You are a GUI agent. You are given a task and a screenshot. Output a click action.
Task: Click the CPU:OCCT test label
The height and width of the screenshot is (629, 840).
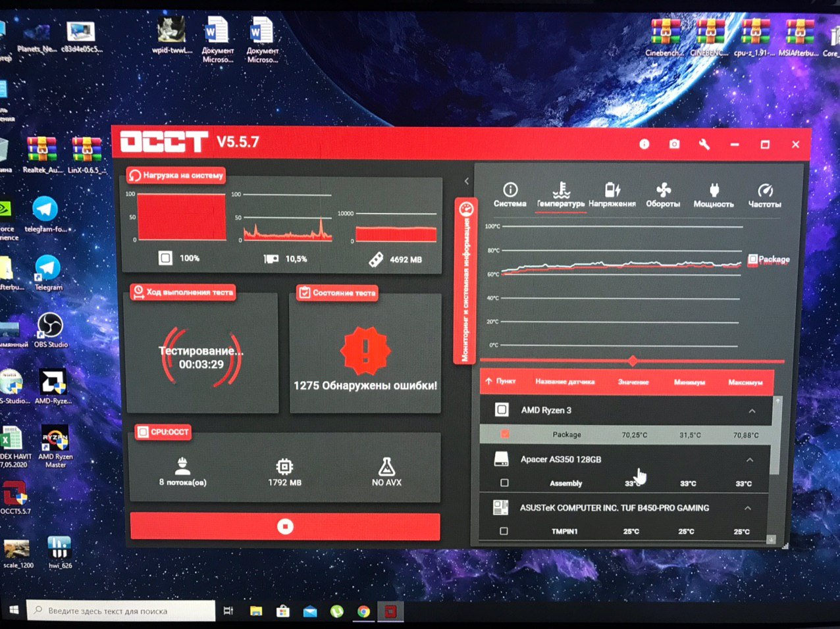pos(163,432)
